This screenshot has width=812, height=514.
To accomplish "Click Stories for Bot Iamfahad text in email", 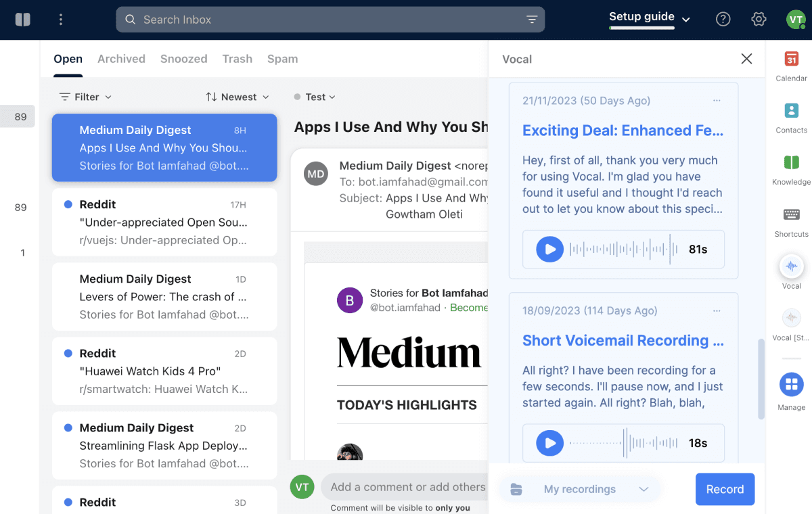I will coord(429,294).
